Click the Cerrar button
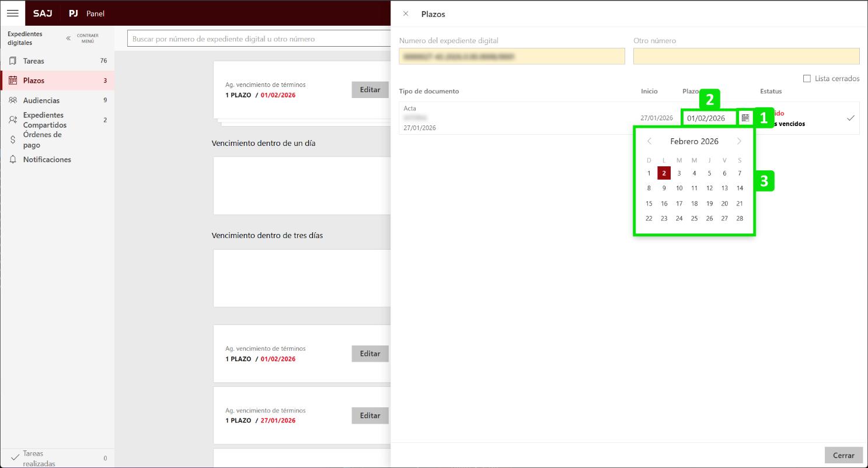Screen dimensions: 868x468 point(843,455)
